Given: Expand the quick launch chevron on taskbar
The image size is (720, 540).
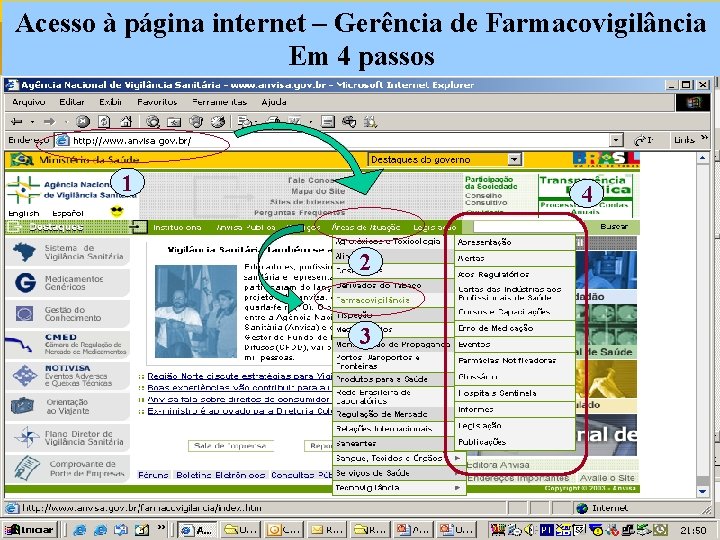Looking at the screenshot, I should click(161, 527).
